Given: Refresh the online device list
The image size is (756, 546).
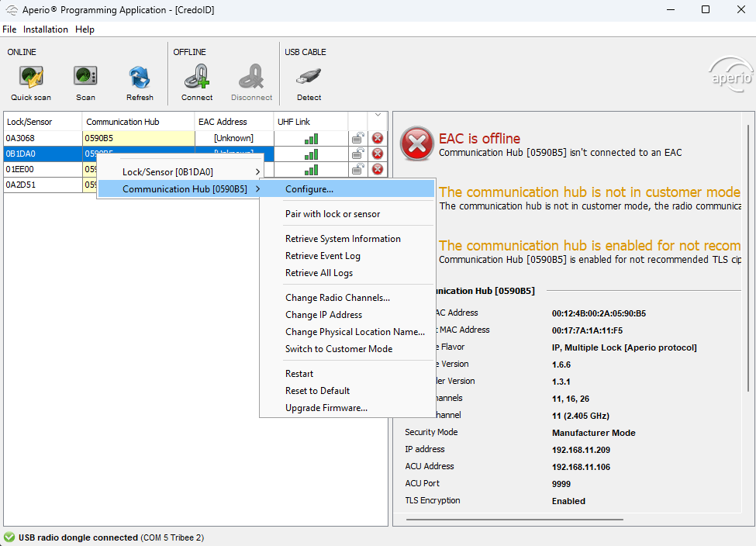Looking at the screenshot, I should (x=140, y=83).
